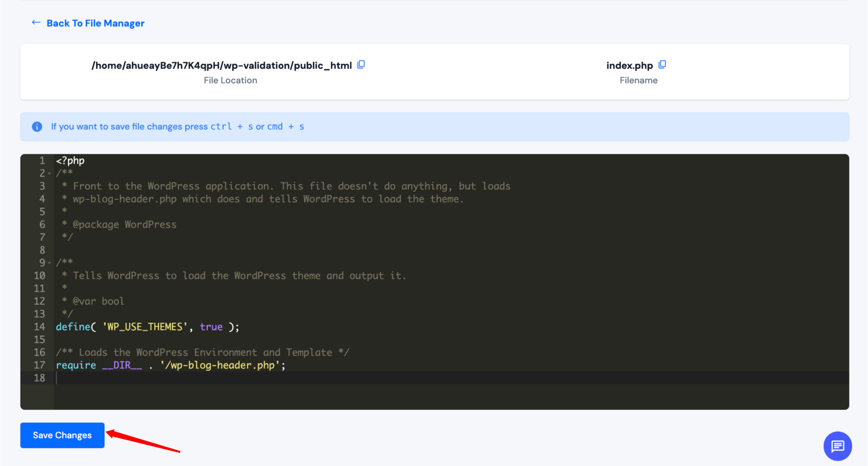The height and width of the screenshot is (466, 868).
Task: Click the Loads WordPress Environment comment
Action: 202,352
